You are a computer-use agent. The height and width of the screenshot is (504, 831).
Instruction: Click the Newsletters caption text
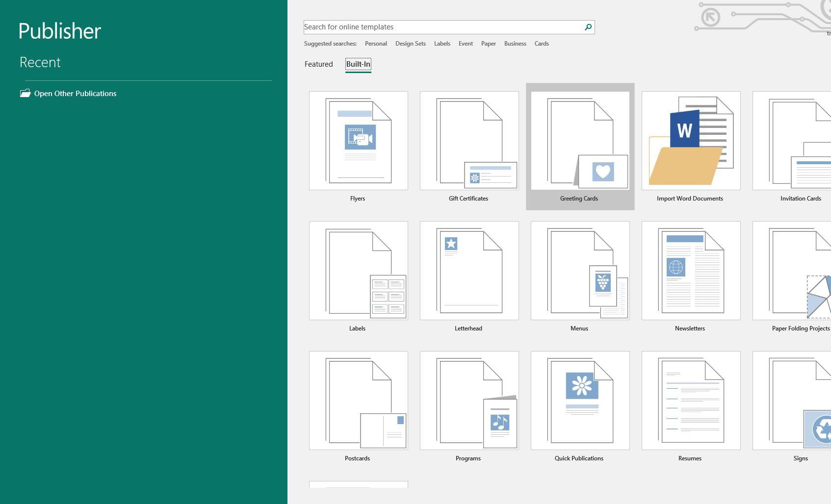click(690, 328)
